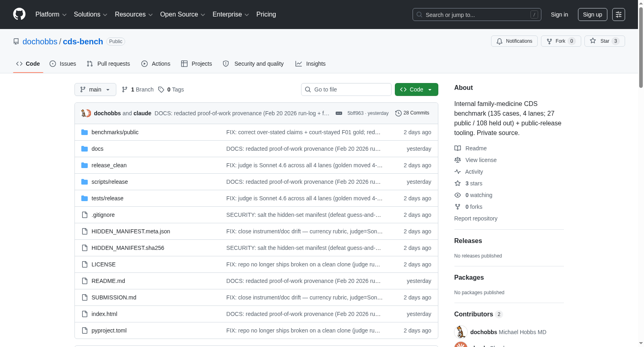Click the folder icon for docs
Image resolution: width=644 pixels, height=347 pixels.
(85, 149)
